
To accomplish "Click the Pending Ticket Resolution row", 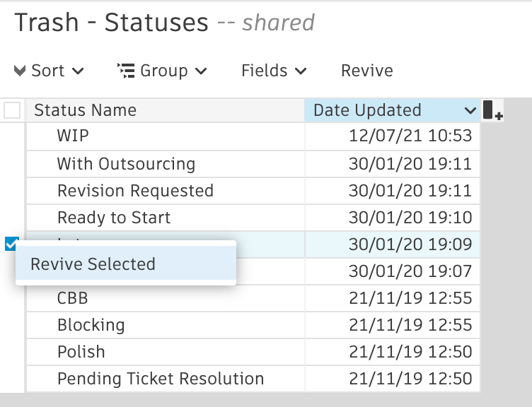I will [161, 379].
